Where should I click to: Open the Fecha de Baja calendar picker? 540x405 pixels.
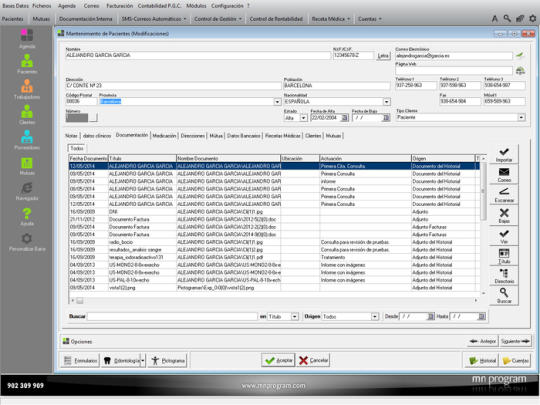tap(386, 118)
